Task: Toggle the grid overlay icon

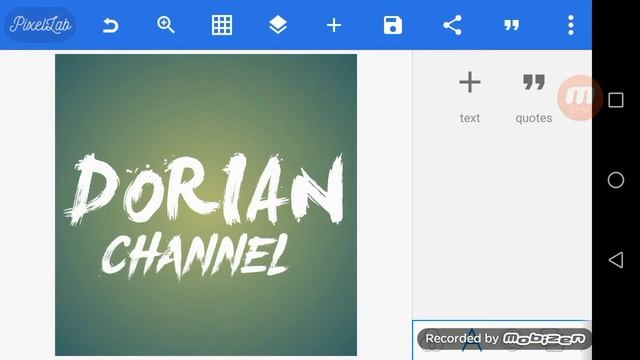Action: pos(222,25)
